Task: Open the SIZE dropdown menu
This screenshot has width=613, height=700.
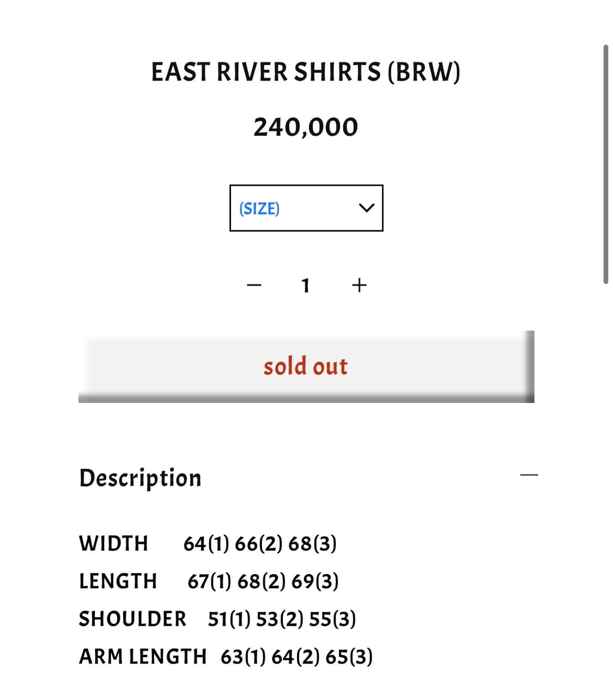Action: [306, 208]
